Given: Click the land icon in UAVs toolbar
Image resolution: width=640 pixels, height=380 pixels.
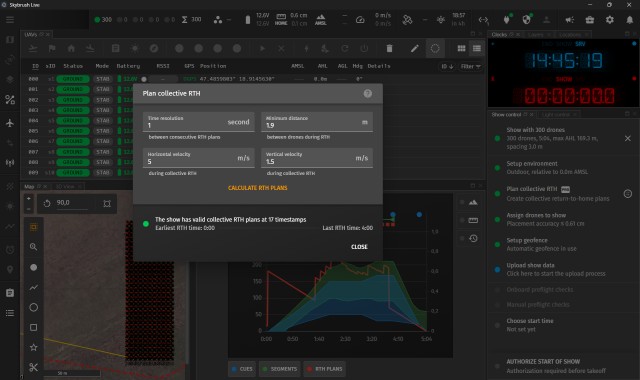Looking at the screenshot, I should click(x=90, y=49).
